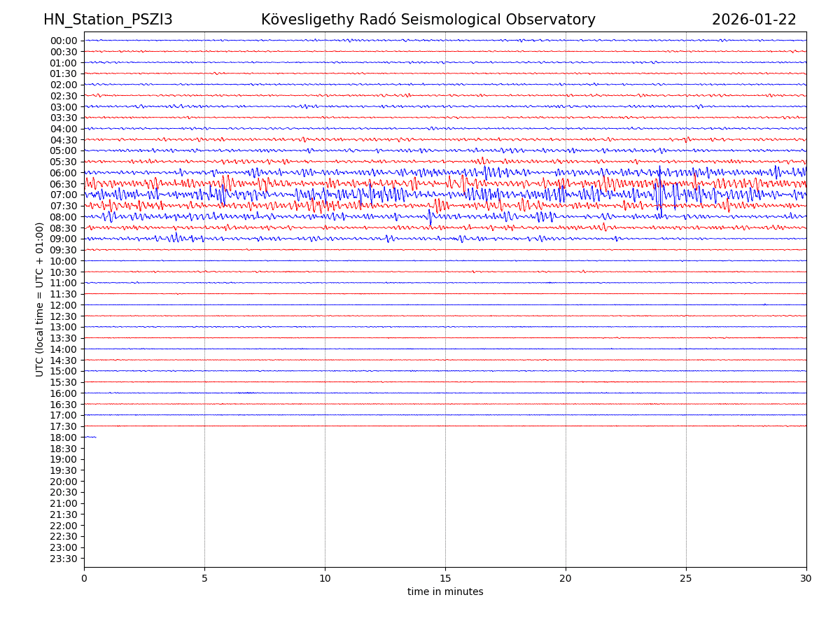The height and width of the screenshot is (630, 840).
Task: Select the 09:00 row time label
Action: pyautogui.click(x=64, y=239)
